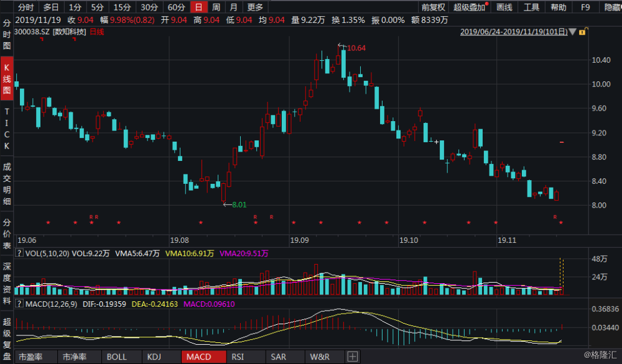Image resolution: width=622 pixels, height=364 pixels.
Task: Open the 超级叠加 overlay menu
Action: point(470,7)
